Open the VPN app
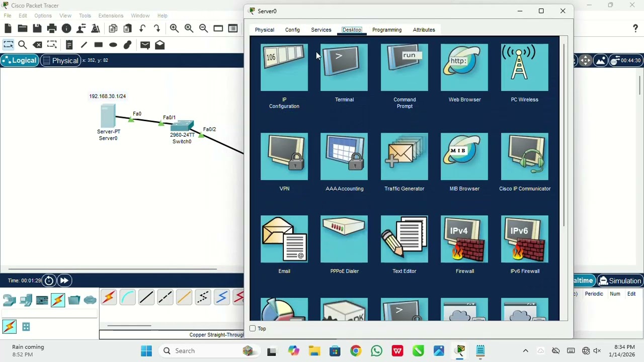 pyautogui.click(x=284, y=156)
